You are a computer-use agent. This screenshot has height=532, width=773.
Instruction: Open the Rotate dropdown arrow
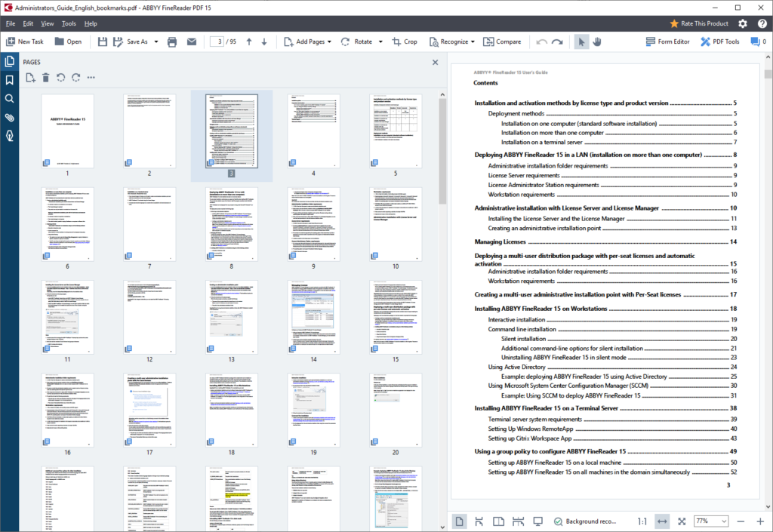pos(380,42)
